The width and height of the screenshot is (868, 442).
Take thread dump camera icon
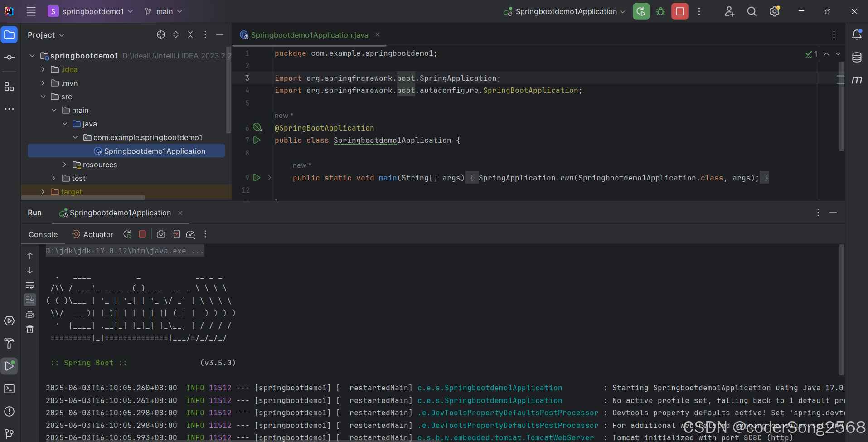(161, 234)
